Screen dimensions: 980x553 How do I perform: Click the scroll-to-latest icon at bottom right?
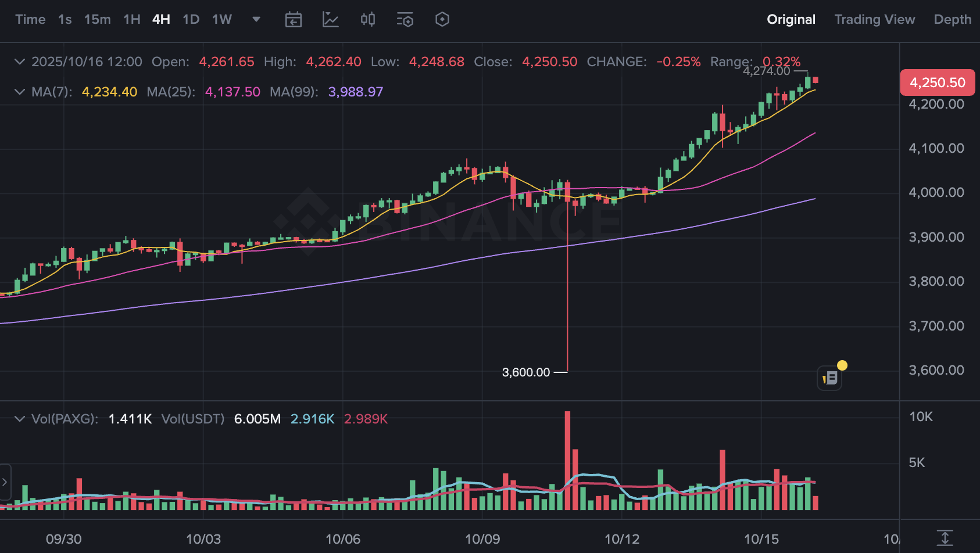tap(945, 538)
